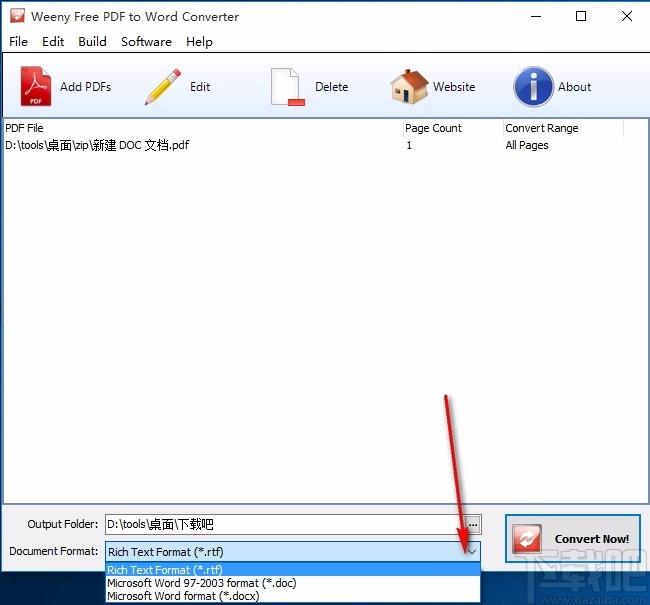Image resolution: width=650 pixels, height=605 pixels.
Task: Click the PDF File column header
Action: pyautogui.click(x=203, y=128)
